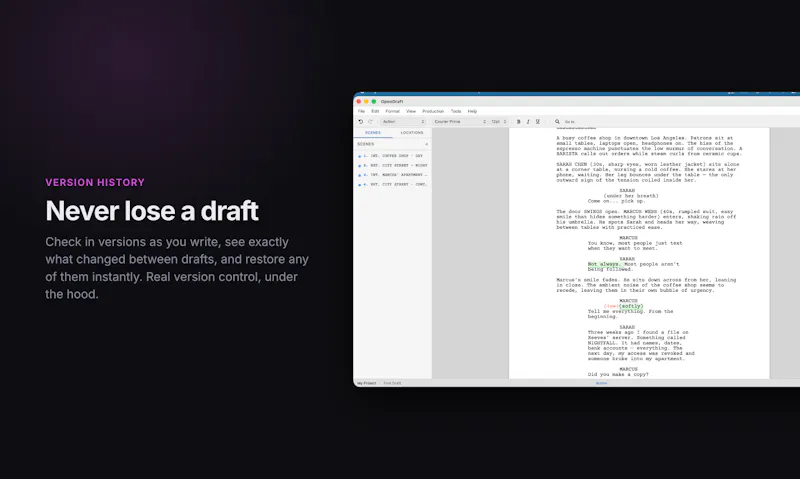Switch to the Scenes tab
The height and width of the screenshot is (479, 800).
pyautogui.click(x=373, y=133)
